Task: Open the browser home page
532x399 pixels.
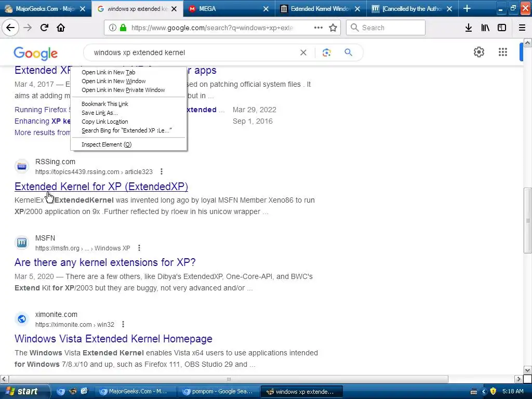Action: [x=61, y=28]
